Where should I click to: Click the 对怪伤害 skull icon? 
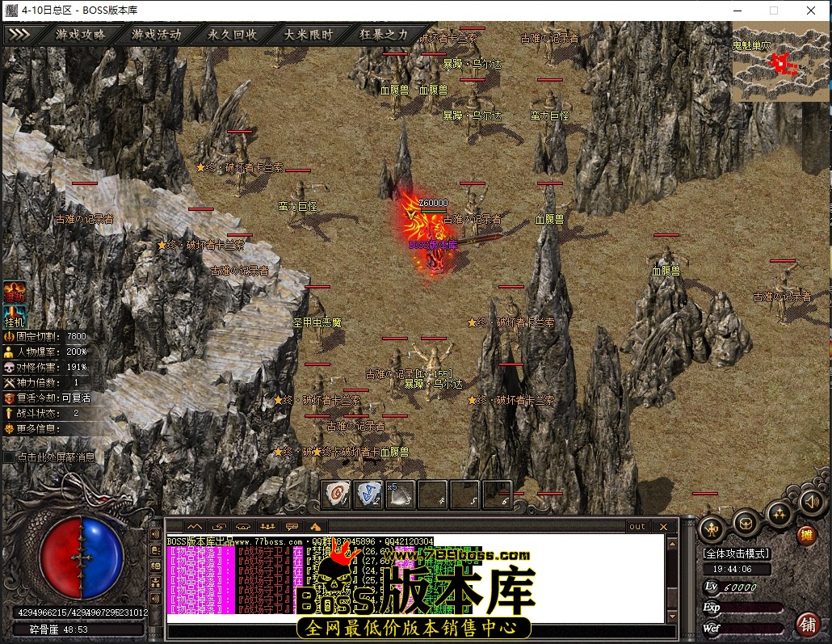point(9,367)
